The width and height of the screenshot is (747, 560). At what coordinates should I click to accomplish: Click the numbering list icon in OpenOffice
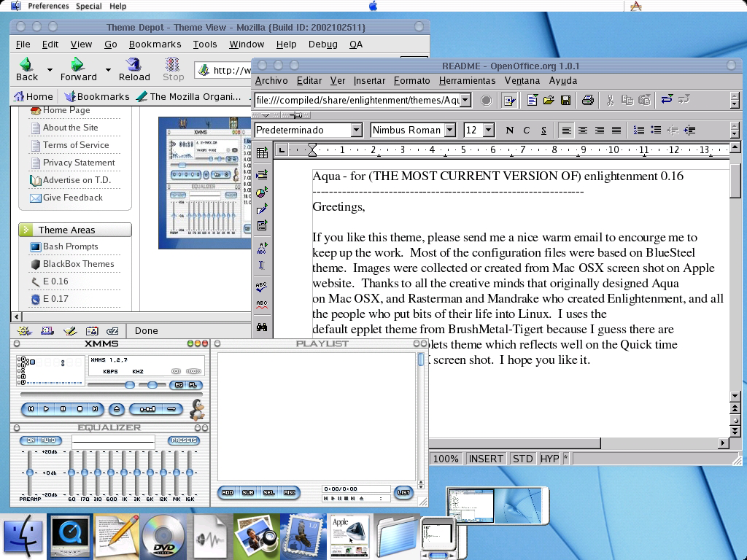pos(638,130)
